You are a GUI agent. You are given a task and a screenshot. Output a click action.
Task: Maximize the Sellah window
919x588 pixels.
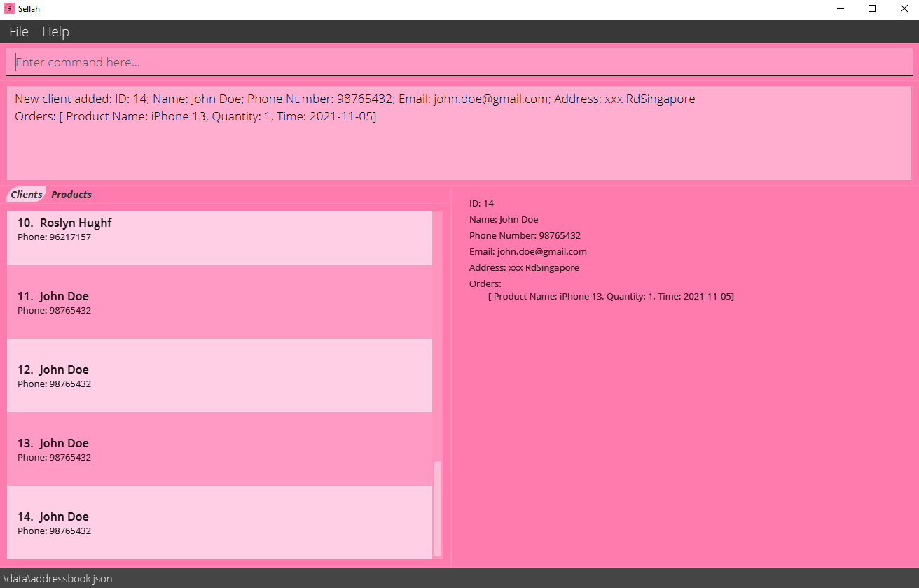(872, 9)
